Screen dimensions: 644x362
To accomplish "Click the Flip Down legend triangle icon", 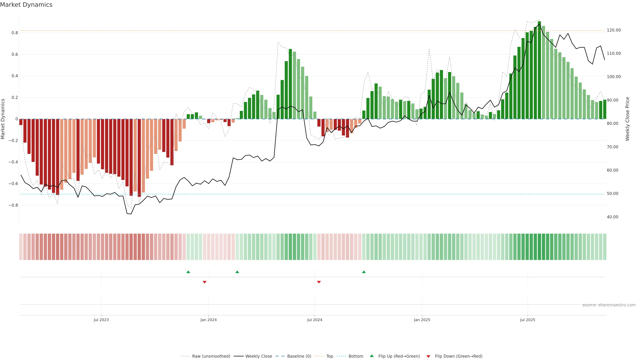I will coord(428,356).
